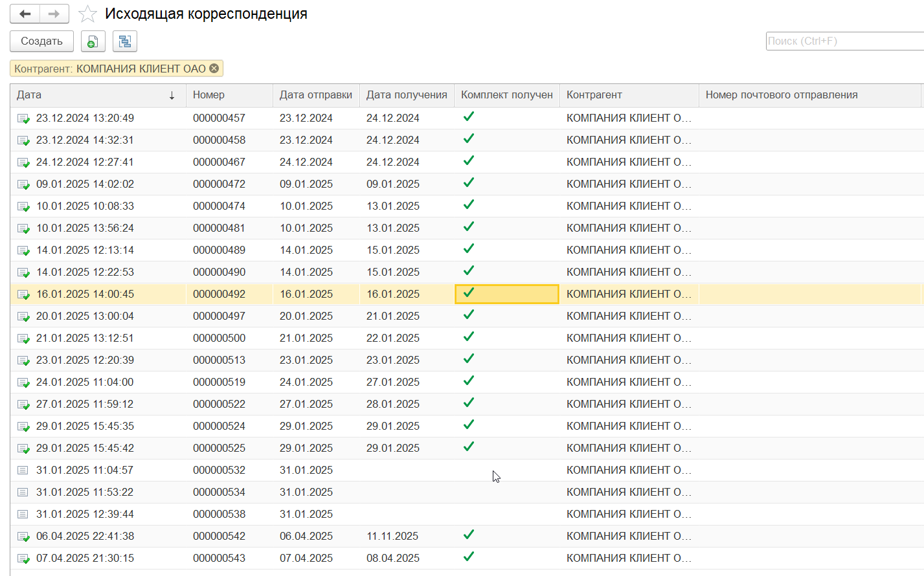Viewport: 924px width, 576px height.
Task: Select date cell 09.01.2025 14:02:02
Action: (x=85, y=184)
